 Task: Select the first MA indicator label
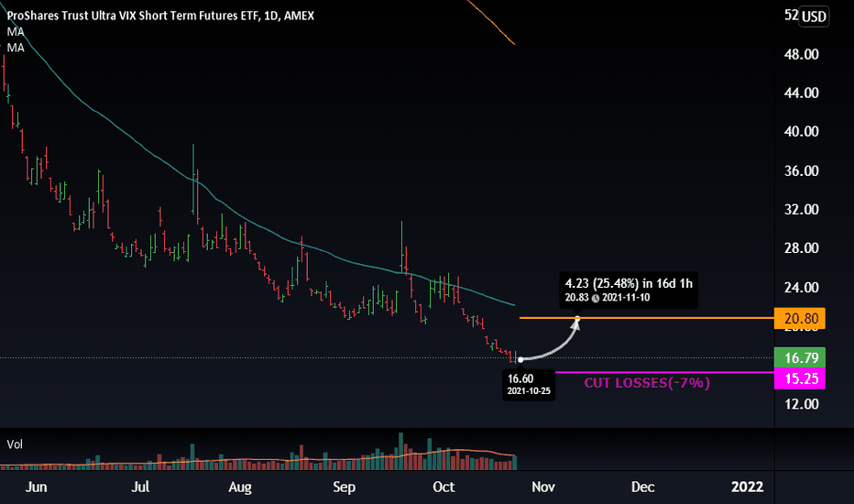coord(16,31)
